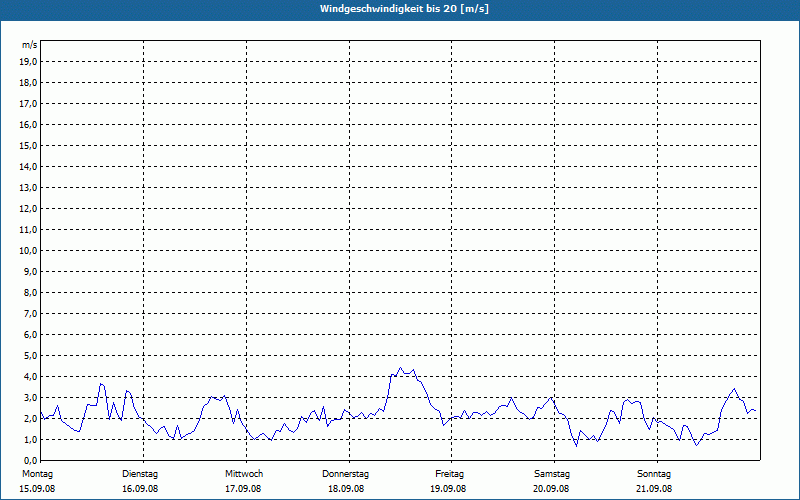Image resolution: width=800 pixels, height=500 pixels.
Task: Click the 6,0 y-axis label
Action: [31, 335]
